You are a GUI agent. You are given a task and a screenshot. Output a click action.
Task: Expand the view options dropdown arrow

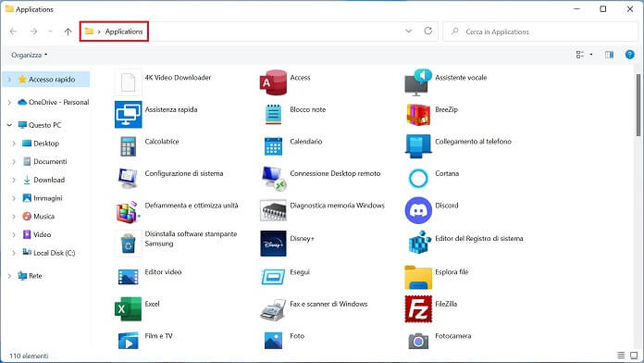click(591, 55)
